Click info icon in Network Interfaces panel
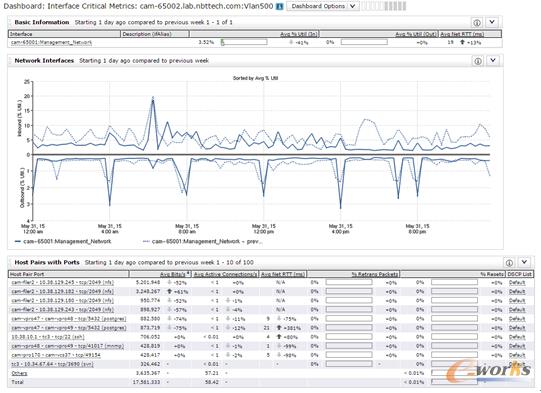 coord(478,61)
